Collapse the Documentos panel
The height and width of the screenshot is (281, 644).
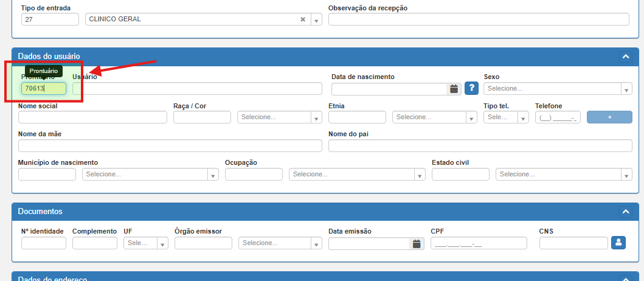click(625, 212)
